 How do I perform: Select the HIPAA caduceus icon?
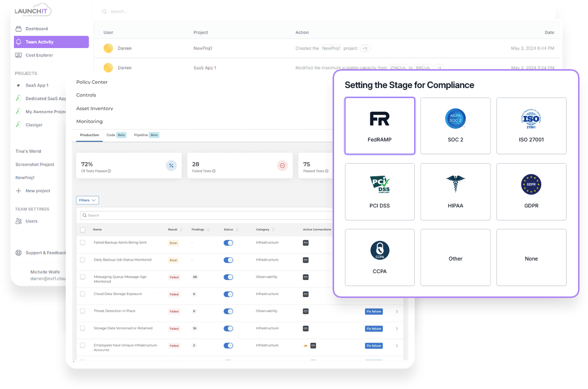coord(455,184)
